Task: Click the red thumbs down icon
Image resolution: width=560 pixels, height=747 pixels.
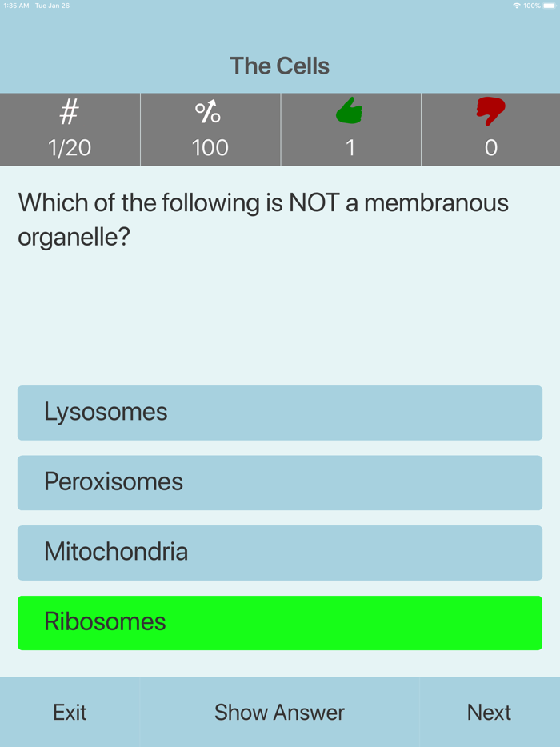Action: coord(490,113)
